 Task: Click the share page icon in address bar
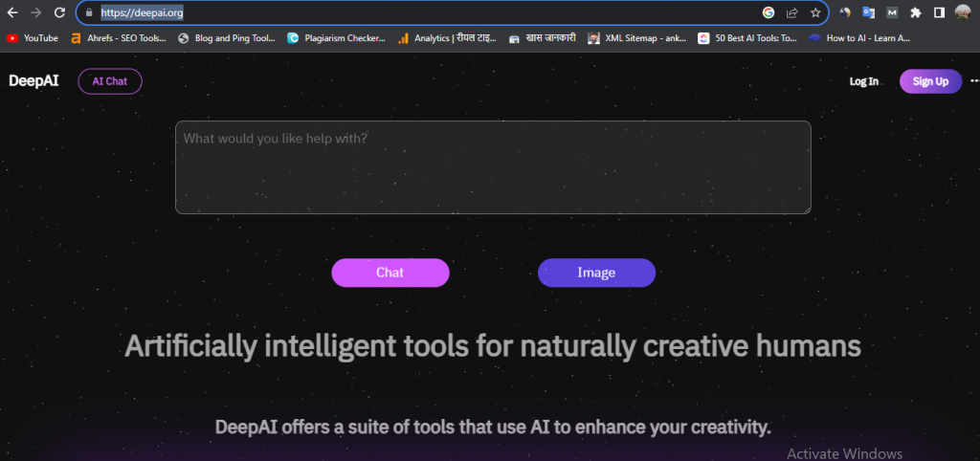coord(792,13)
